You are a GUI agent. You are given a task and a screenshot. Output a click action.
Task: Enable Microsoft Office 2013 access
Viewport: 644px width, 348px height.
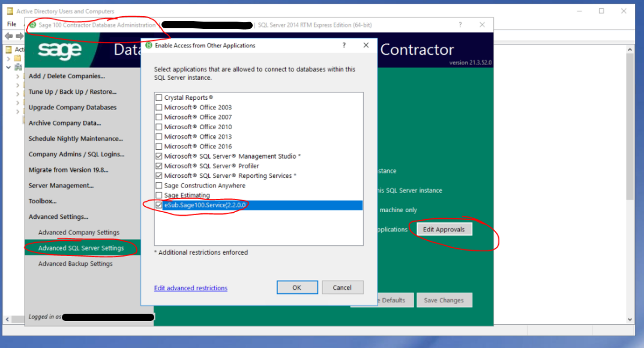(x=159, y=136)
